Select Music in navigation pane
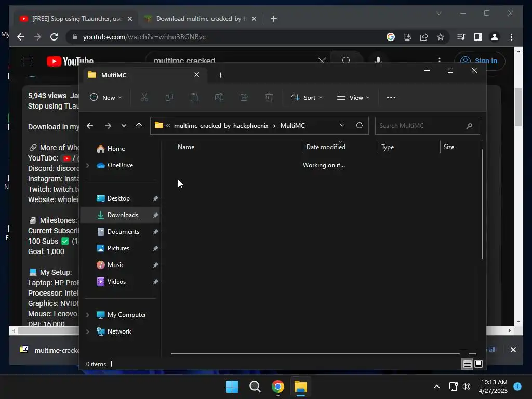The width and height of the screenshot is (532, 399). click(x=120, y=265)
